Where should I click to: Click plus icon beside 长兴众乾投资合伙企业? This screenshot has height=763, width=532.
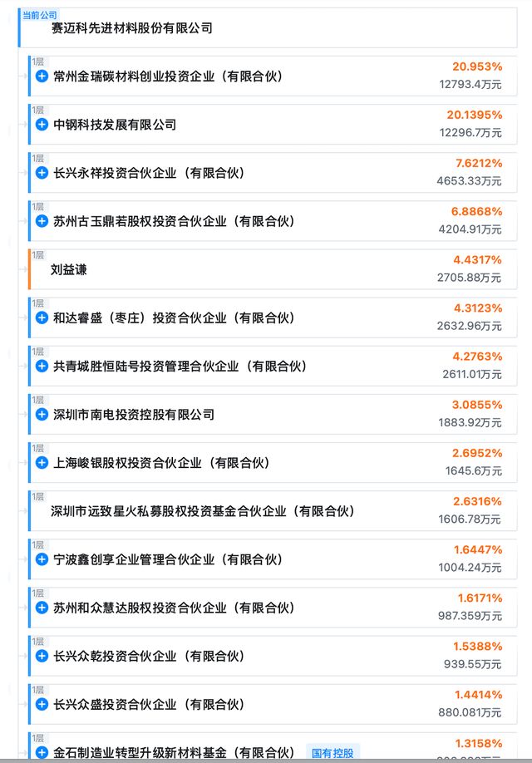[x=42, y=656]
